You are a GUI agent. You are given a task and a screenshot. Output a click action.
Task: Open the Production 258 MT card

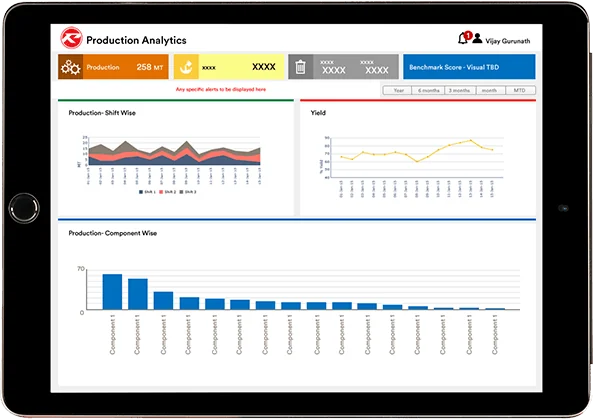click(113, 67)
